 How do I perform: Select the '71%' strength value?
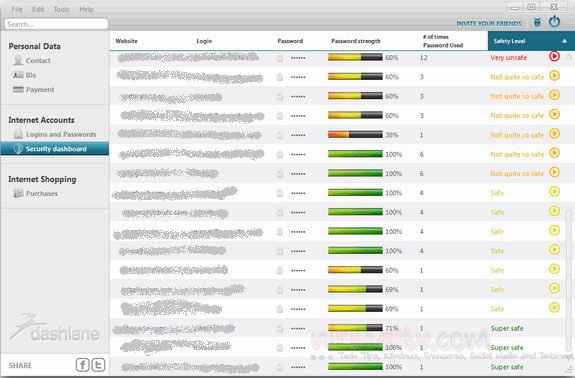pyautogui.click(x=392, y=328)
